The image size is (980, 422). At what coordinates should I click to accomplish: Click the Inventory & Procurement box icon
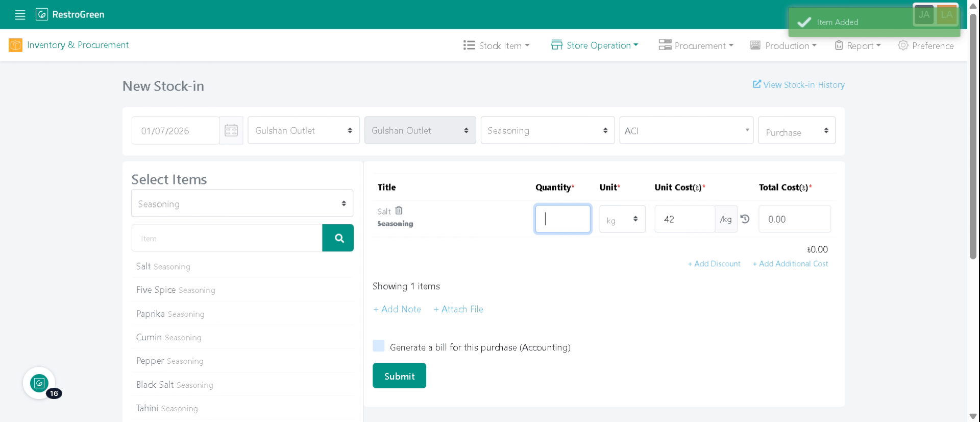point(15,45)
